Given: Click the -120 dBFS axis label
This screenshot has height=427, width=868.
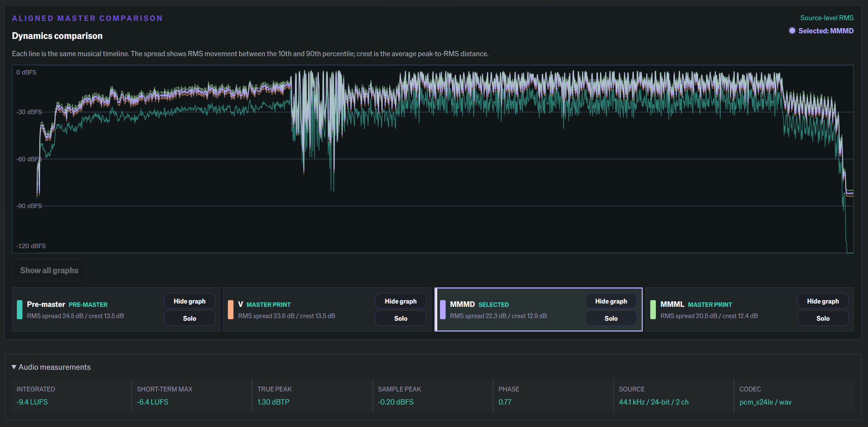Looking at the screenshot, I should click(x=31, y=246).
